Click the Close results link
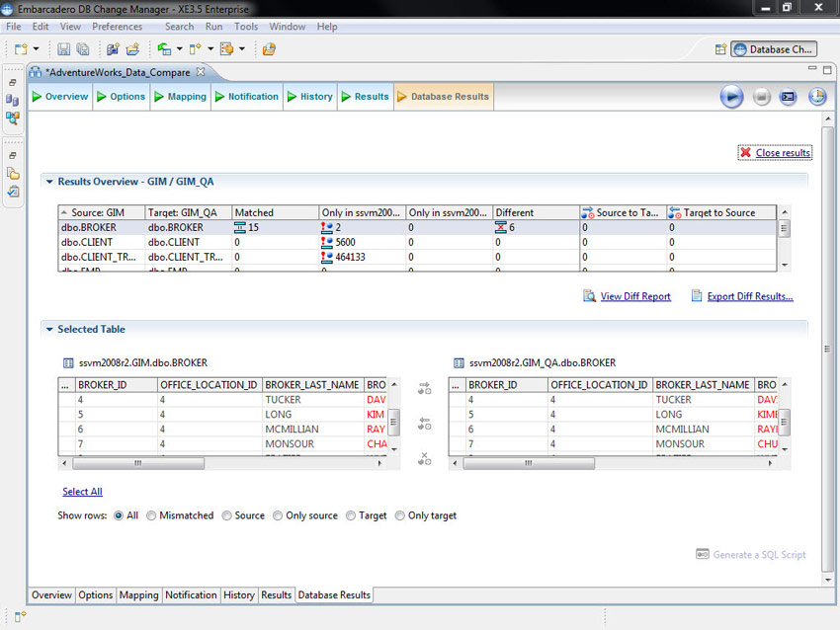 pyautogui.click(x=783, y=153)
